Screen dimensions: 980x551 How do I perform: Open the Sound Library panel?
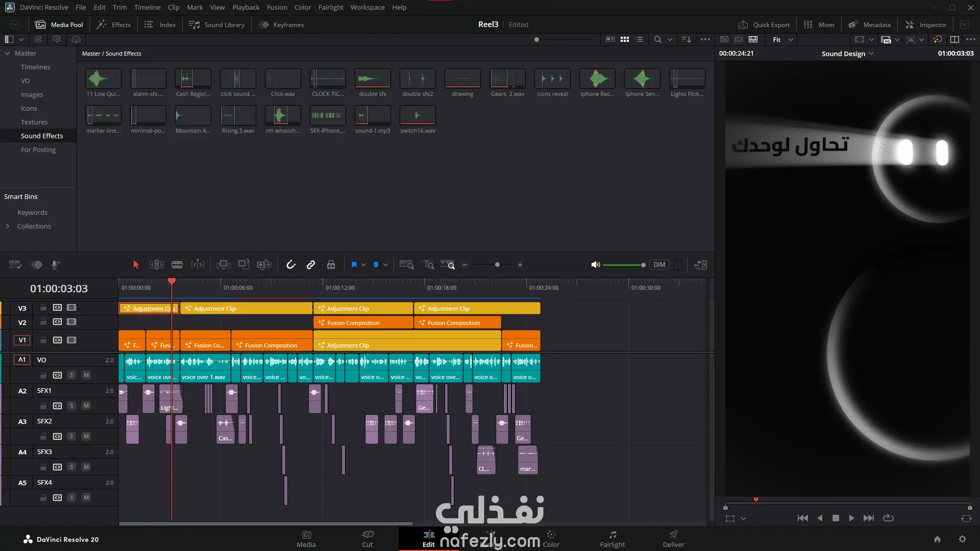point(217,24)
